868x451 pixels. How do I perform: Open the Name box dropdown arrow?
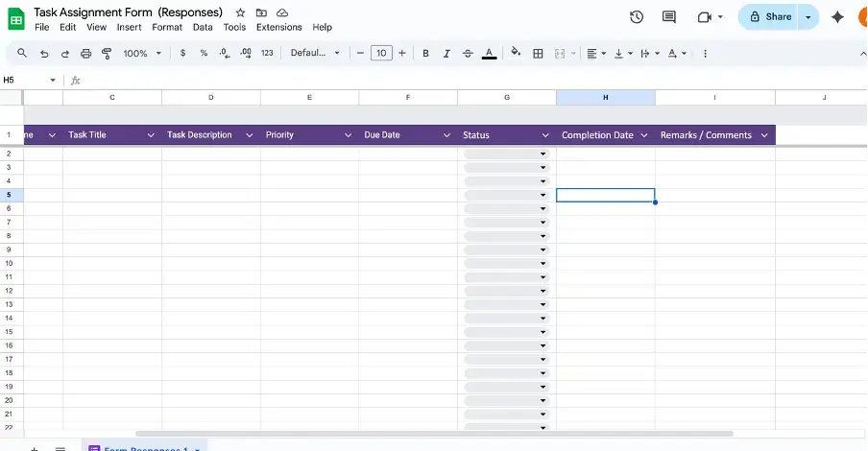53,81
